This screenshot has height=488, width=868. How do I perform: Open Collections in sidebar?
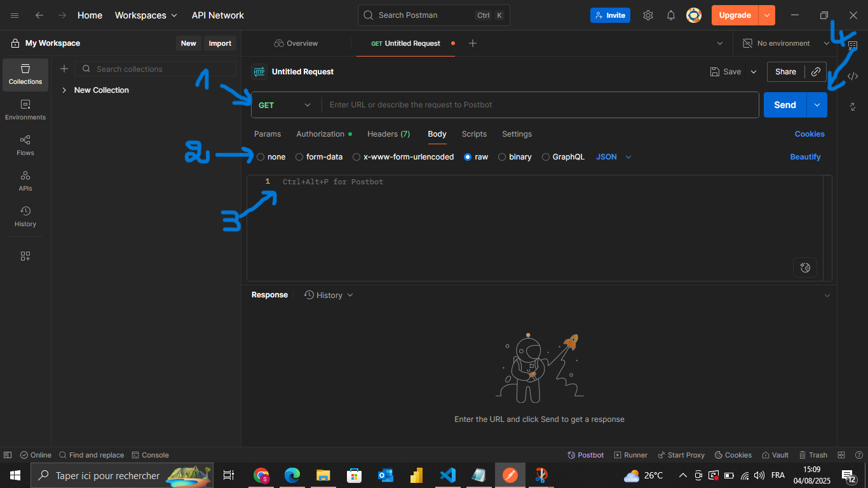25,74
